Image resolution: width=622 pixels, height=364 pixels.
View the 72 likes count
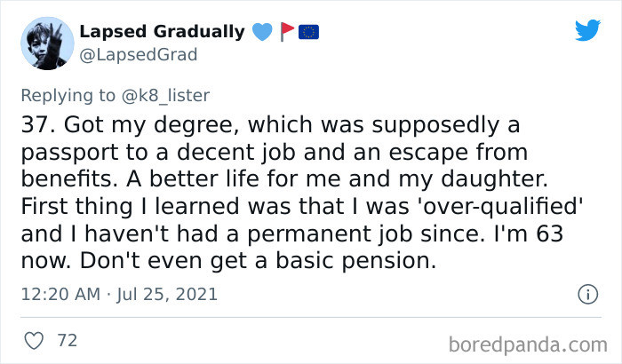pyautogui.click(x=67, y=340)
